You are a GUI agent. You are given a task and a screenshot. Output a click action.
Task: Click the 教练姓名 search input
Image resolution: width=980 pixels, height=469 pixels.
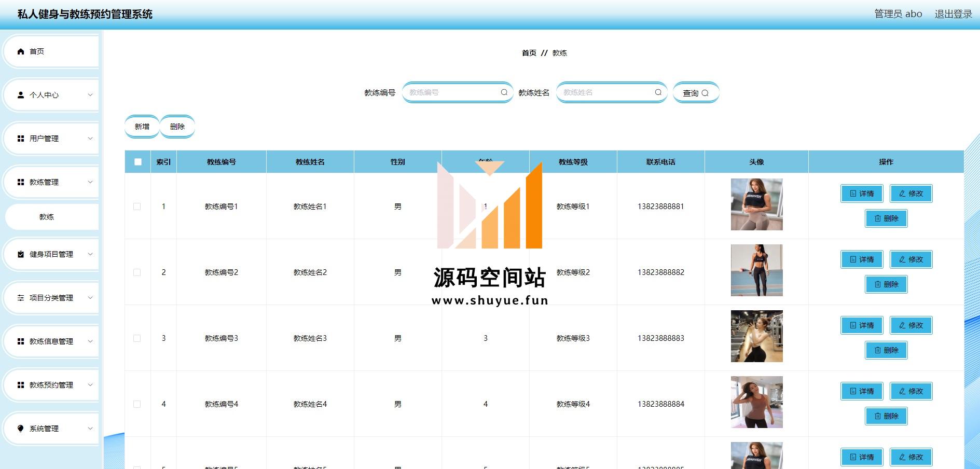(x=612, y=92)
